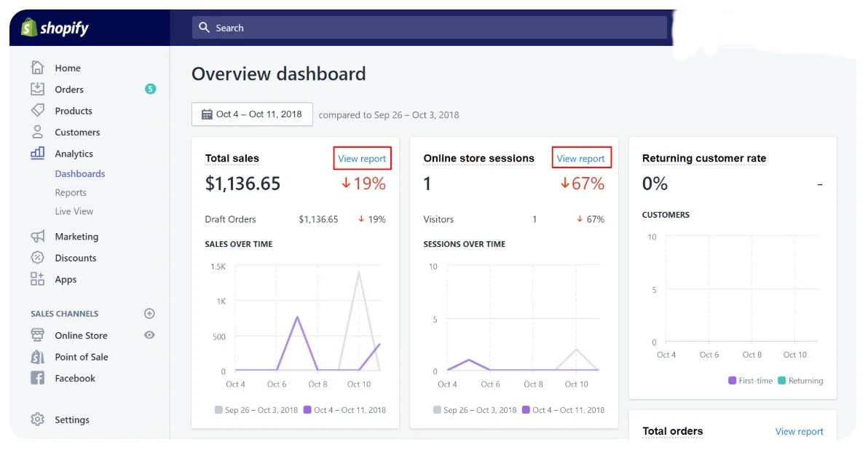The image size is (868, 453).
Task: Expand the Analytics menu section
Action: 74,154
